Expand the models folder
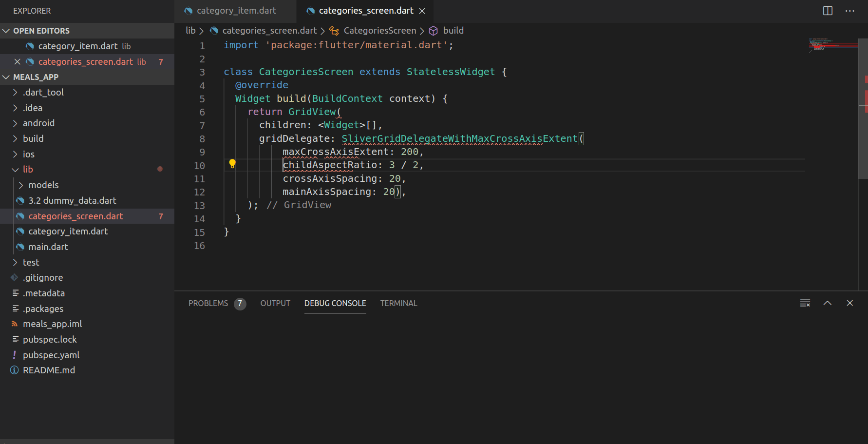The image size is (868, 444). click(21, 185)
